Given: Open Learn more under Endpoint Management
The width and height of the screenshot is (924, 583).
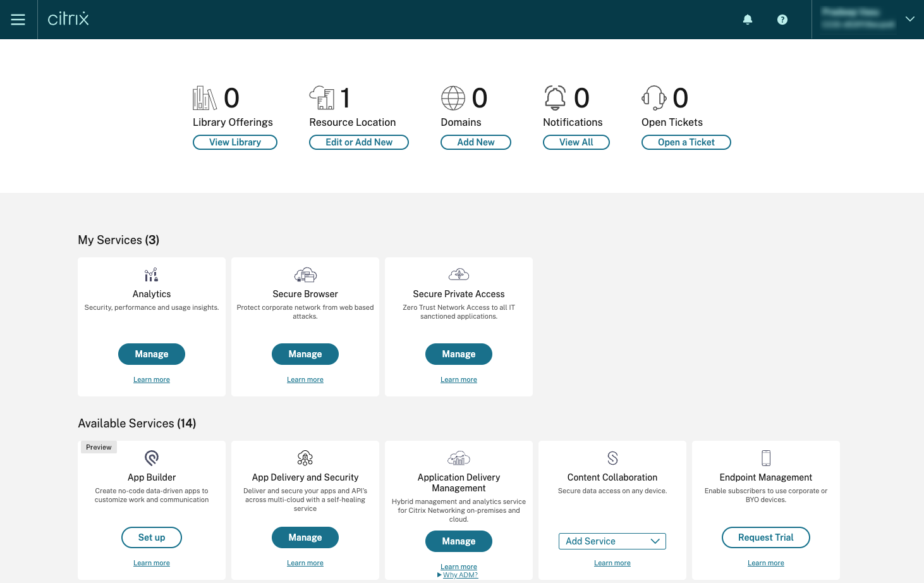Looking at the screenshot, I should [x=766, y=563].
